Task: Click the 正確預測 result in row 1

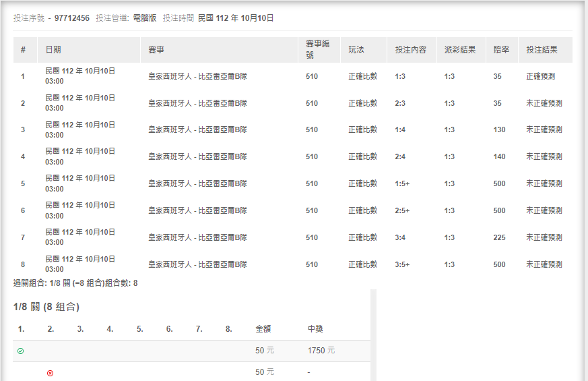Action: click(x=540, y=76)
